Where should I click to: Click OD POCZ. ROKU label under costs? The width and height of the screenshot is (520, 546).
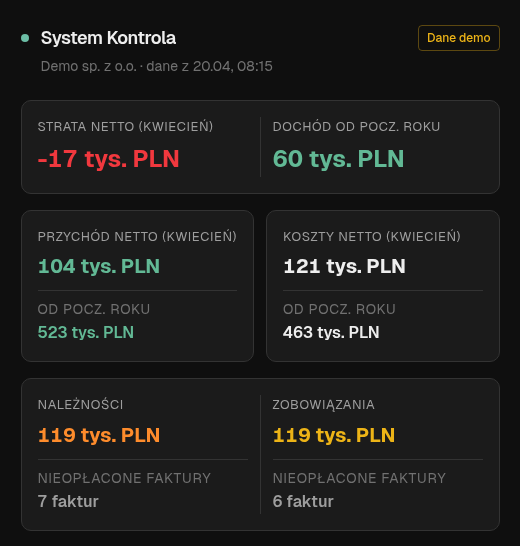(x=339, y=309)
